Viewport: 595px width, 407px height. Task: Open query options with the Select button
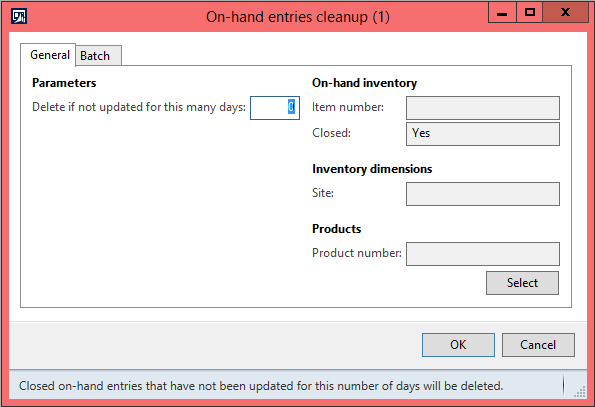[522, 283]
